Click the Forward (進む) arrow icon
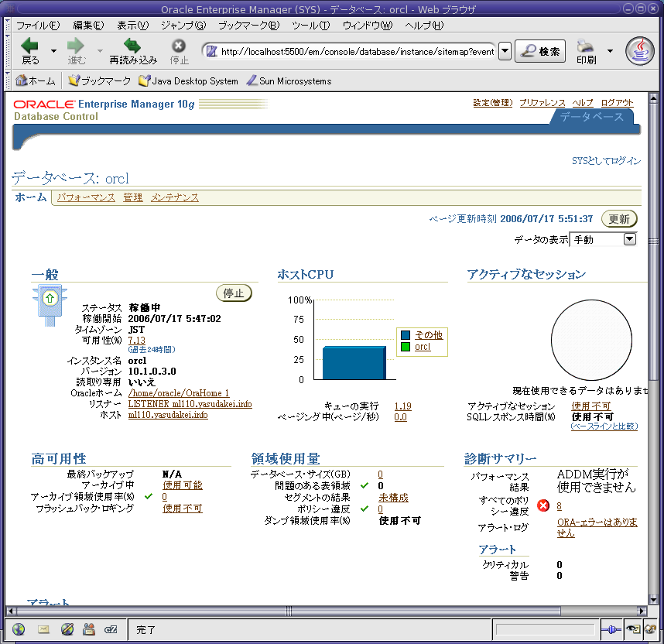Viewport: 664px width, 644px height. click(76, 46)
